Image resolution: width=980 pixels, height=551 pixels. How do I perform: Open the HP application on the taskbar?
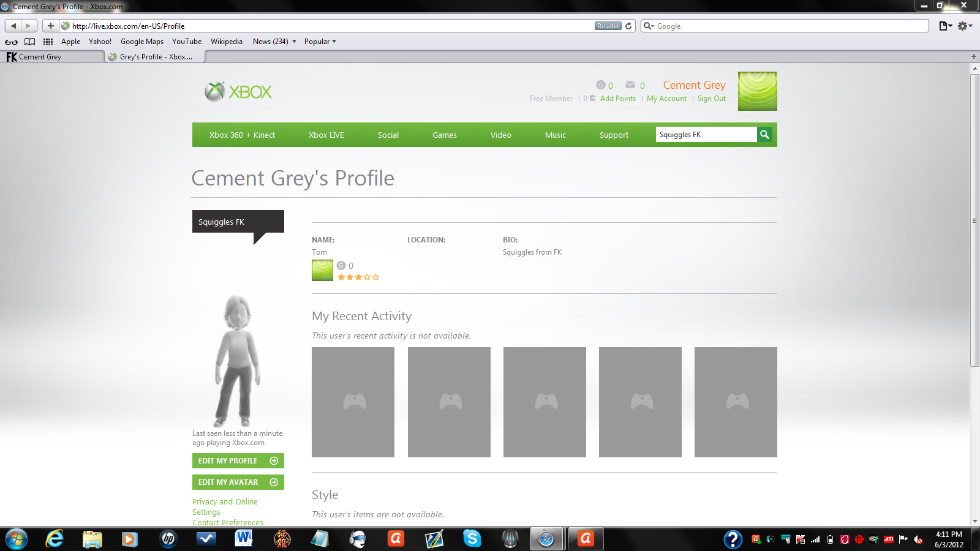(168, 539)
